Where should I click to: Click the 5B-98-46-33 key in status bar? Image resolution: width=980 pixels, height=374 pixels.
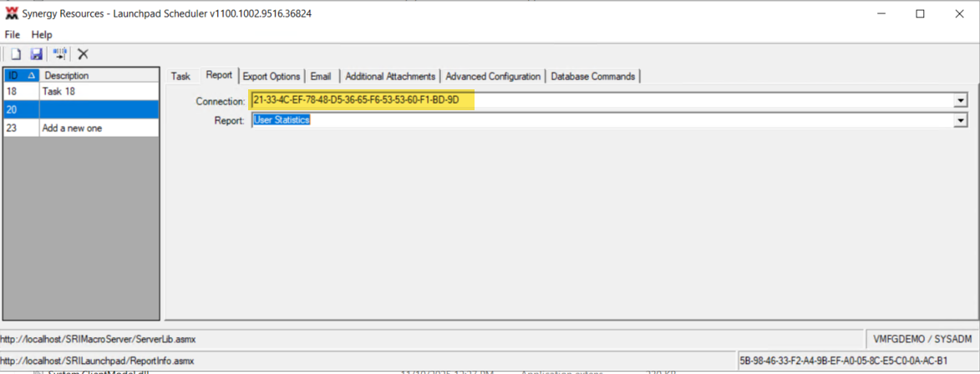(x=844, y=361)
